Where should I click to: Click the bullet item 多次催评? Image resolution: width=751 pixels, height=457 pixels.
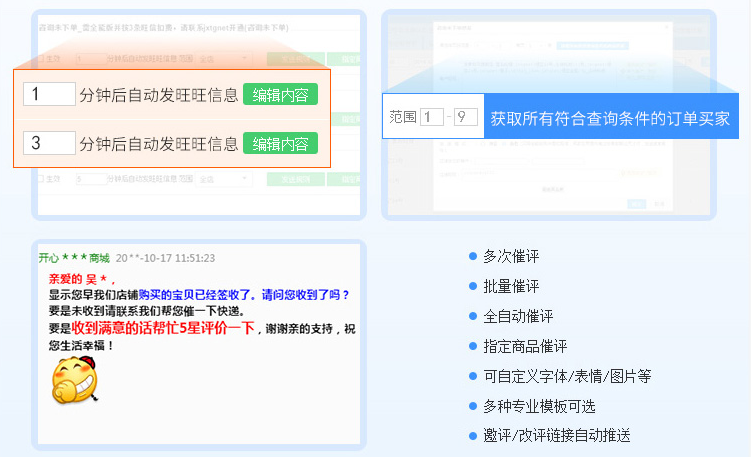click(x=511, y=256)
